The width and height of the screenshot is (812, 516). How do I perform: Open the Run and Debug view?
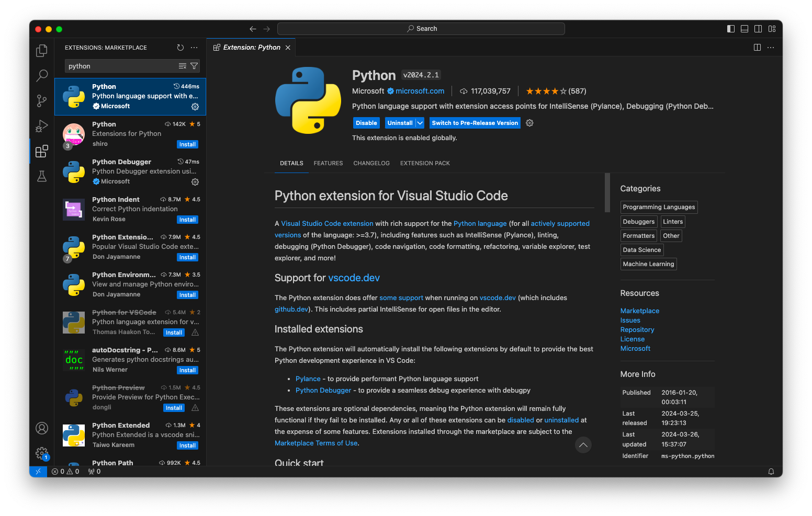pyautogui.click(x=42, y=126)
